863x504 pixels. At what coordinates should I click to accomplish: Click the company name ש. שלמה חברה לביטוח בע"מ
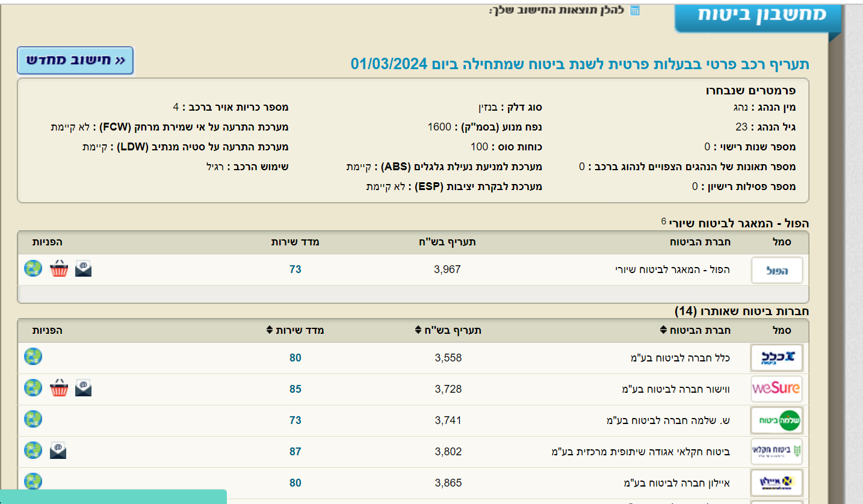tap(669, 420)
